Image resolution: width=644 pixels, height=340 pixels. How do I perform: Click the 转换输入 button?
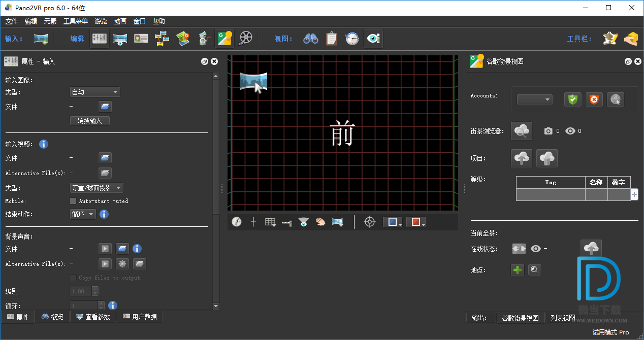click(x=89, y=121)
